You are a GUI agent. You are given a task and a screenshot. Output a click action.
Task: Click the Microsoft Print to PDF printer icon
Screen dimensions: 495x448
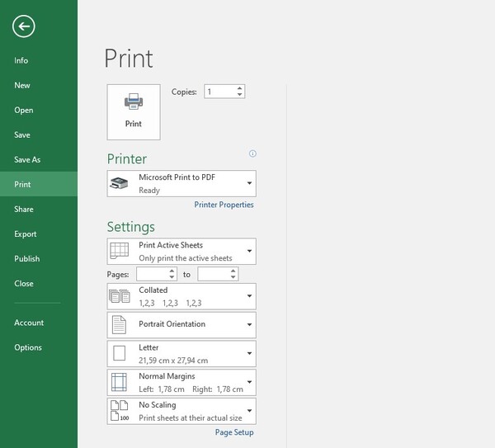click(119, 183)
